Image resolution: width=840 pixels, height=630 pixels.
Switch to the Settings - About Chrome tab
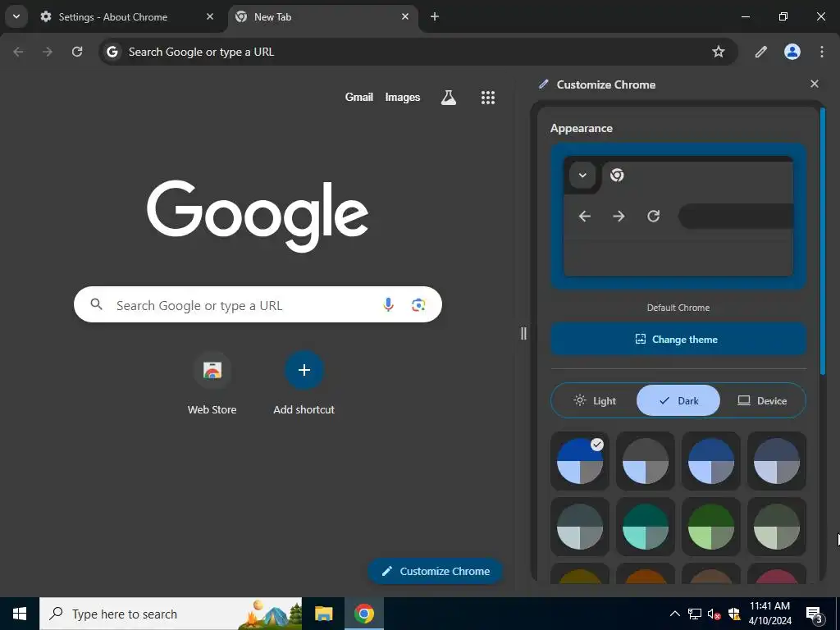pos(127,17)
